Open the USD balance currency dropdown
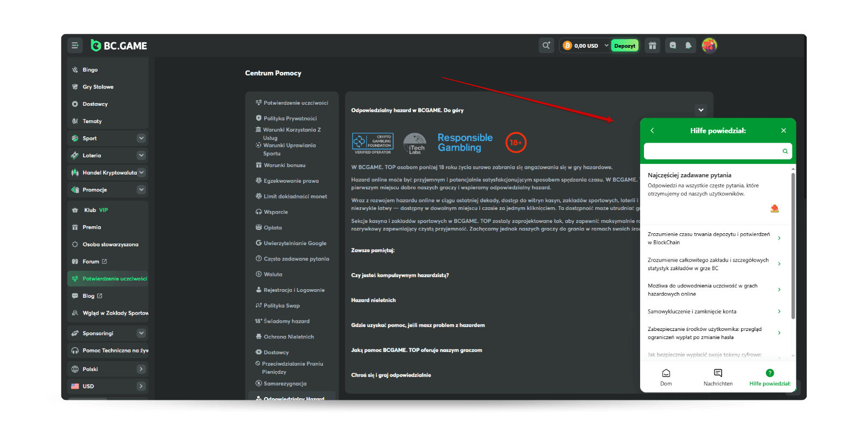The image size is (868, 434). [x=585, y=46]
